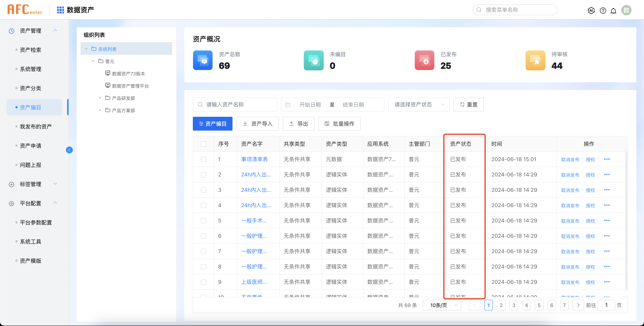
Task: Click the AFCenter logo
Action: tap(25, 10)
